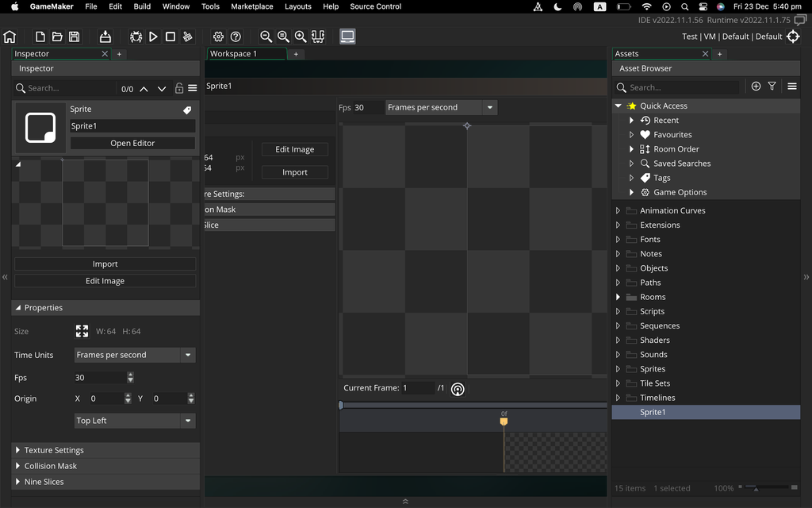Clean the build broom icon
Image resolution: width=812 pixels, height=508 pixels.
click(x=187, y=37)
